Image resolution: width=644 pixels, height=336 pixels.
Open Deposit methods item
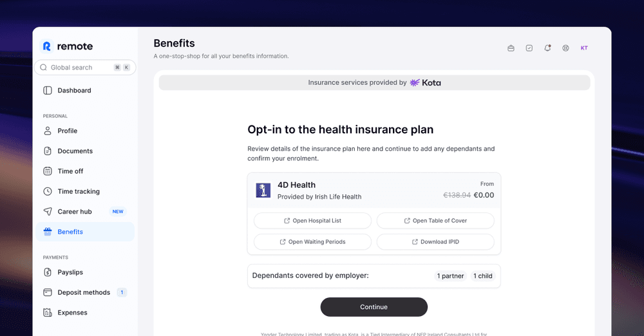pos(85,292)
